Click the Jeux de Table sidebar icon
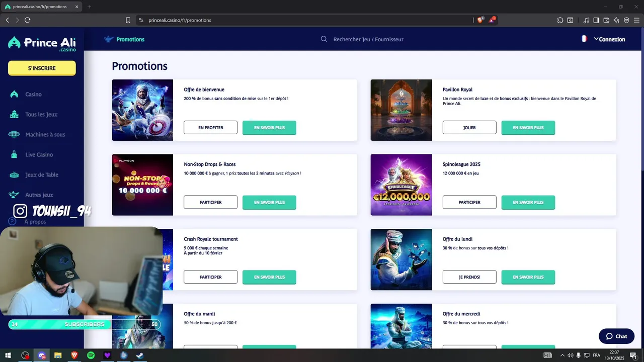The height and width of the screenshot is (362, 644). click(14, 174)
